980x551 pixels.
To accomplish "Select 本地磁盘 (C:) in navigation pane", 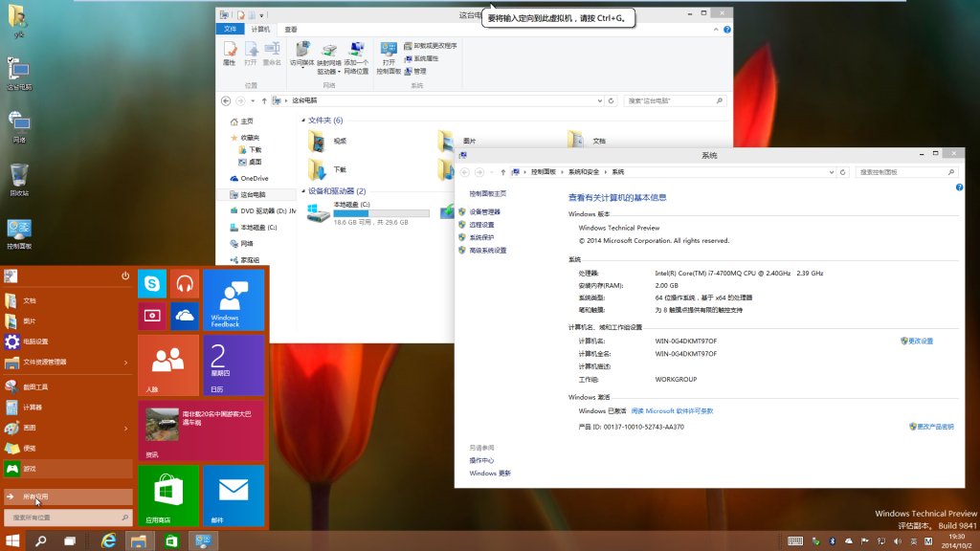I will click(253, 228).
